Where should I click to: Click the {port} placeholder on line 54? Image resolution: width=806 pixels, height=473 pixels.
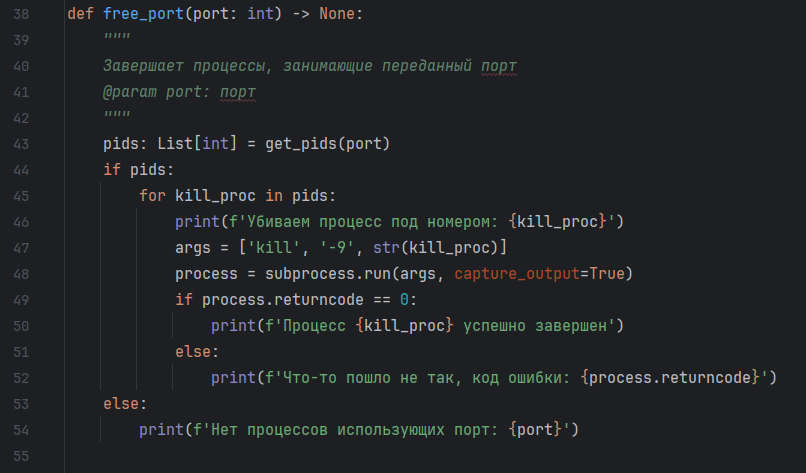tap(535, 430)
